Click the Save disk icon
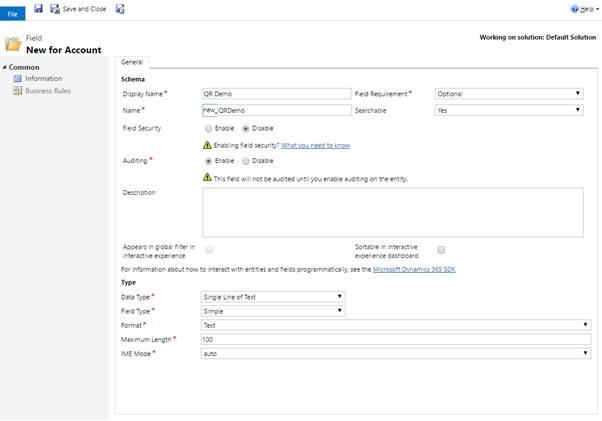 point(38,8)
